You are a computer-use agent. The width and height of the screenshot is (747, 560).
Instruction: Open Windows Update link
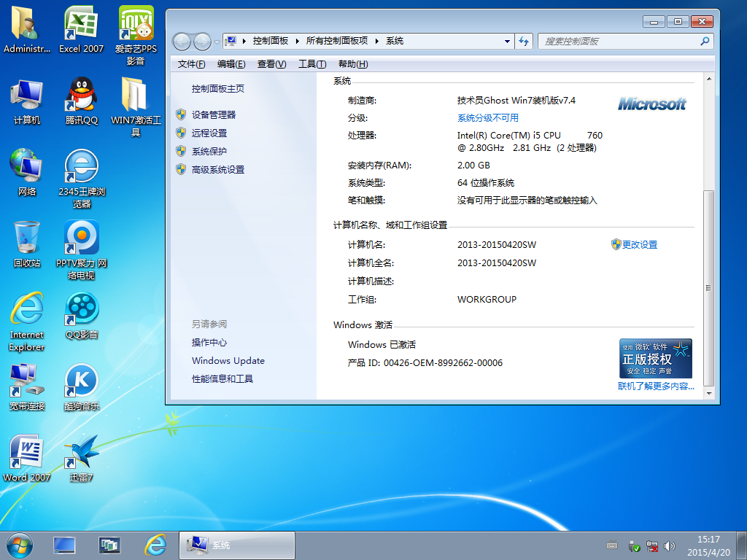pyautogui.click(x=228, y=360)
